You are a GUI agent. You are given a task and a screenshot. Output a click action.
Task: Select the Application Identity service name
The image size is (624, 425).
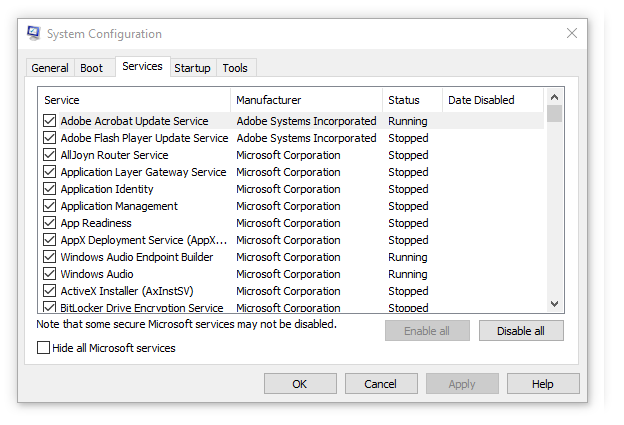107,189
